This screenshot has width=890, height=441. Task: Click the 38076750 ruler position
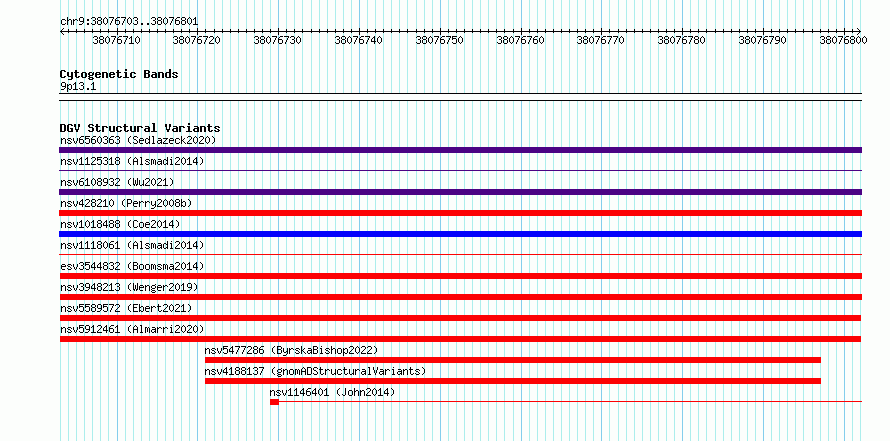tap(440, 40)
